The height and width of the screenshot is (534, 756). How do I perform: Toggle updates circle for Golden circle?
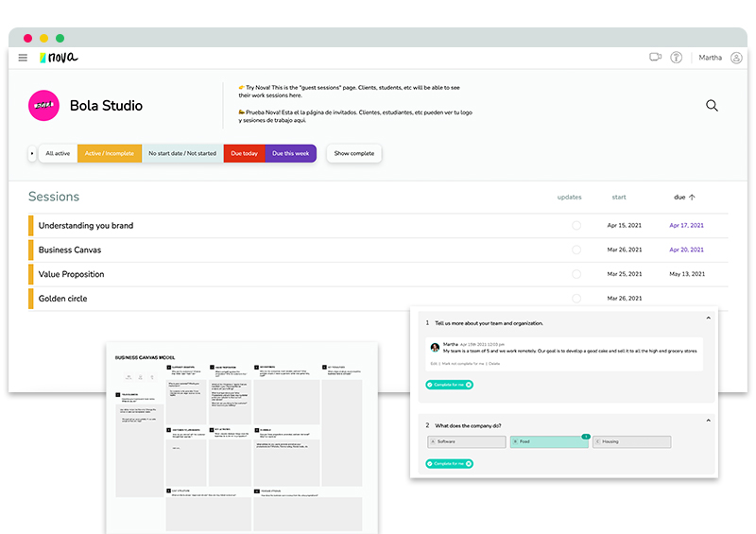[576, 298]
